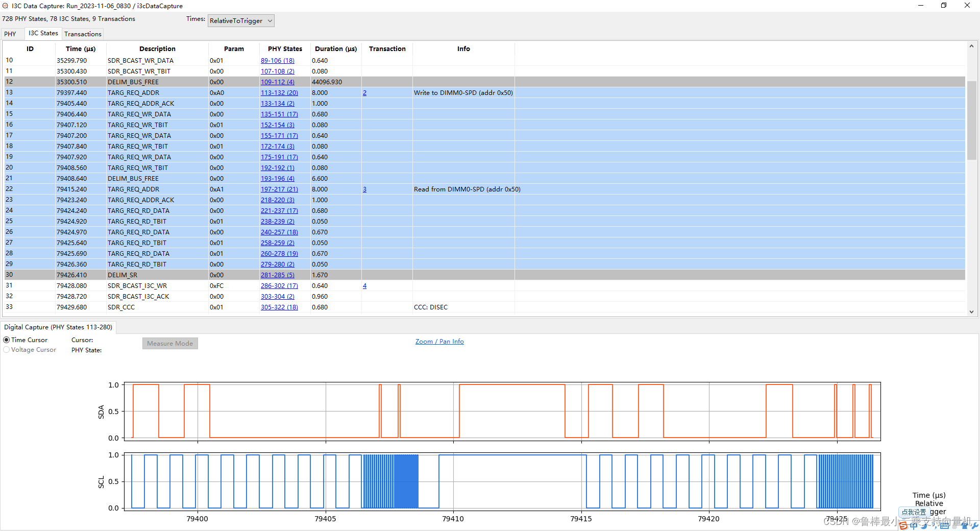Click the Sogou input method icon
The height and width of the screenshot is (531, 980).
pyautogui.click(x=904, y=525)
